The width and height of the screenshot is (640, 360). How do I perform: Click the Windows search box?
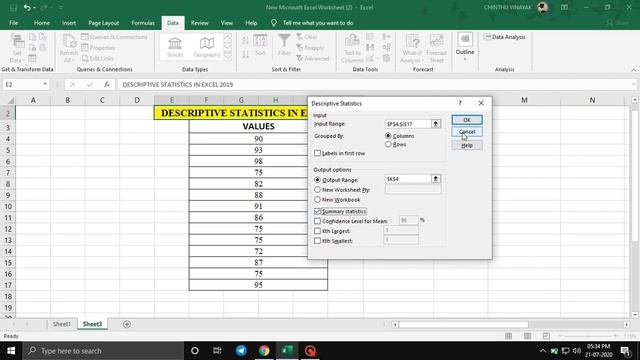click(x=102, y=351)
